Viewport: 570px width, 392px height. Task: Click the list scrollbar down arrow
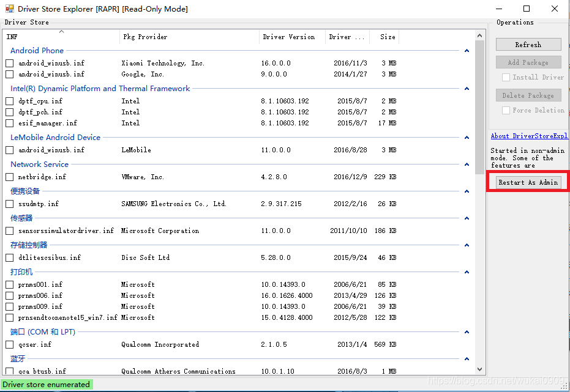[479, 369]
